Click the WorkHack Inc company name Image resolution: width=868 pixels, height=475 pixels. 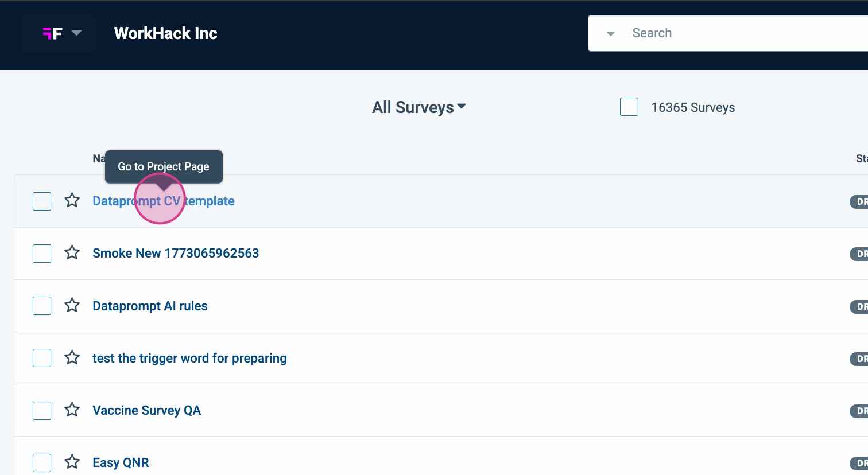click(165, 33)
